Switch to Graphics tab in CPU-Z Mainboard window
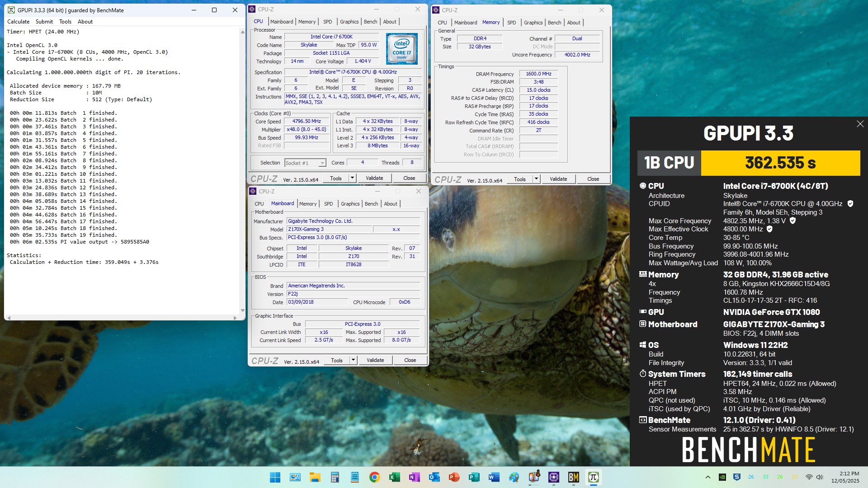This screenshot has height=488, width=868. pyautogui.click(x=350, y=204)
